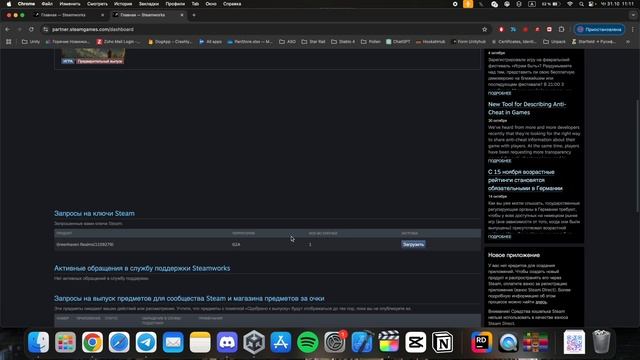The height and width of the screenshot is (360, 640).
Task: Click the address bar URL field
Action: (x=261, y=29)
